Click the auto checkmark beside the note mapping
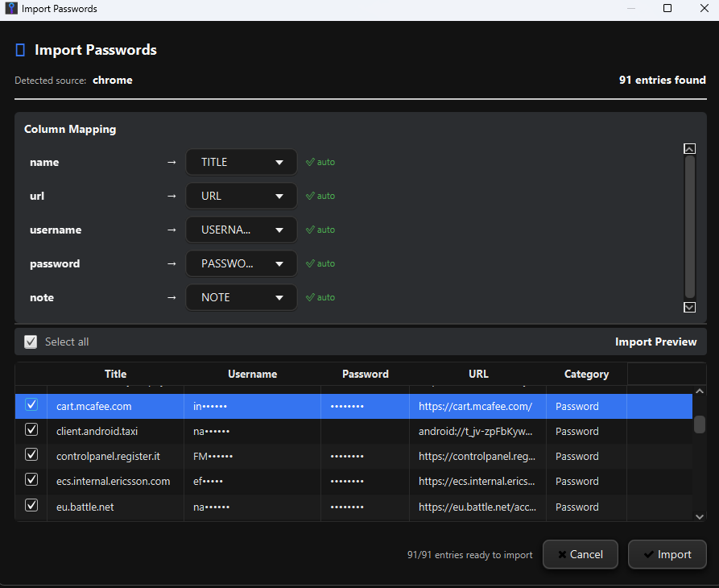The width and height of the screenshot is (719, 588). 320,297
